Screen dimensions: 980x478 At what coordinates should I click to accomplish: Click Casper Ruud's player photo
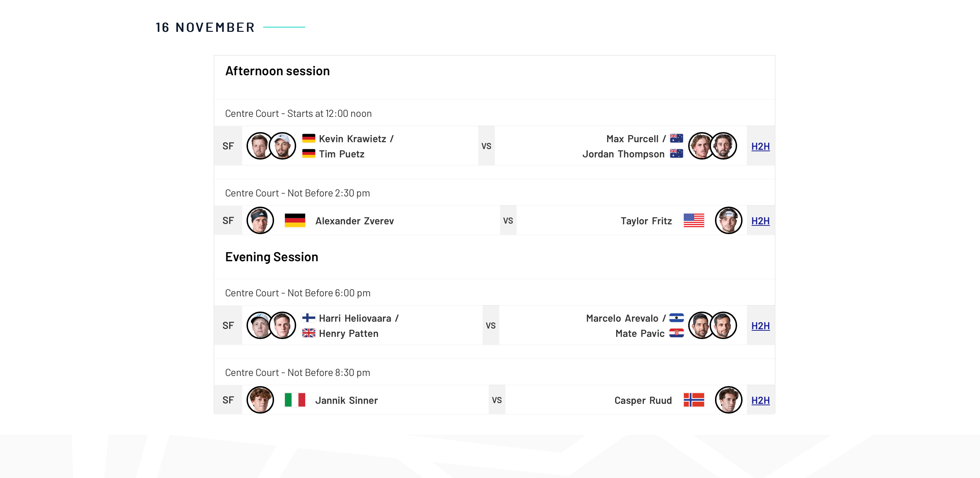point(728,400)
